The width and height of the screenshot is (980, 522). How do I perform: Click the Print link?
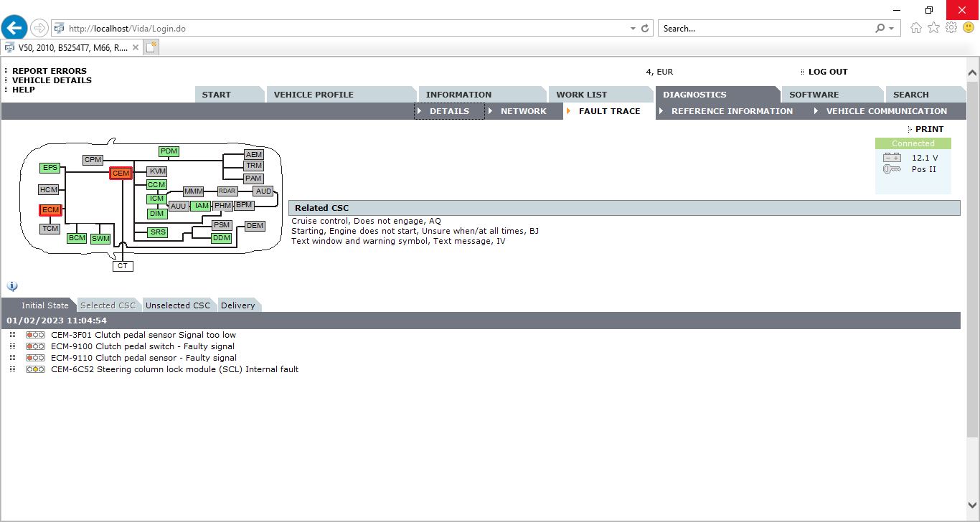tap(929, 129)
